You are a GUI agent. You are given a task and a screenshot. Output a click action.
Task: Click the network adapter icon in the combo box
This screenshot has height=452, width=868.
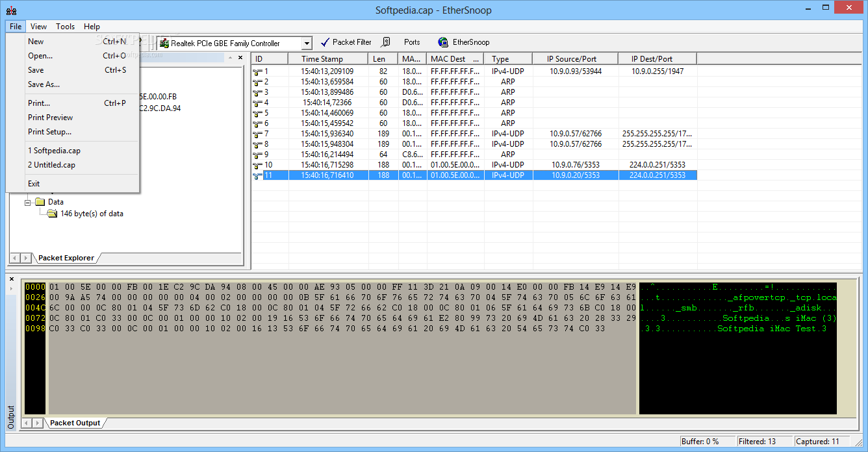[164, 44]
